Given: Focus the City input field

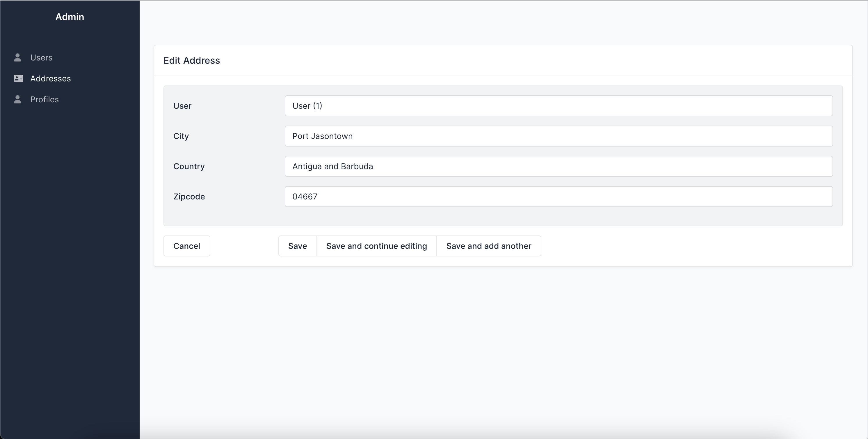Looking at the screenshot, I should point(558,136).
